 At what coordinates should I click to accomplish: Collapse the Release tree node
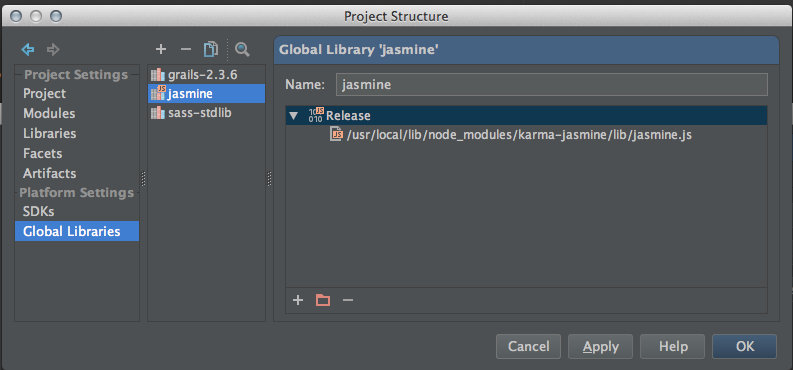pyautogui.click(x=293, y=116)
